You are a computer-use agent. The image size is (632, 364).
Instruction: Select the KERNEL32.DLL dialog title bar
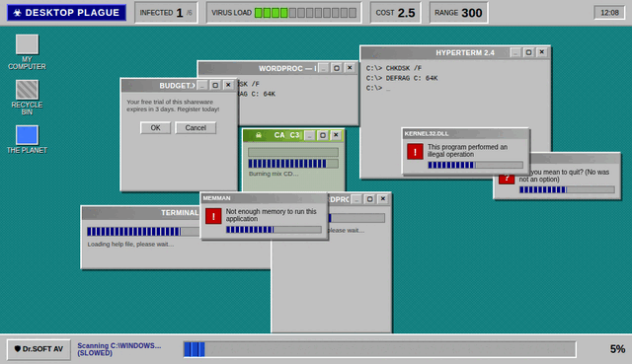[465, 134]
